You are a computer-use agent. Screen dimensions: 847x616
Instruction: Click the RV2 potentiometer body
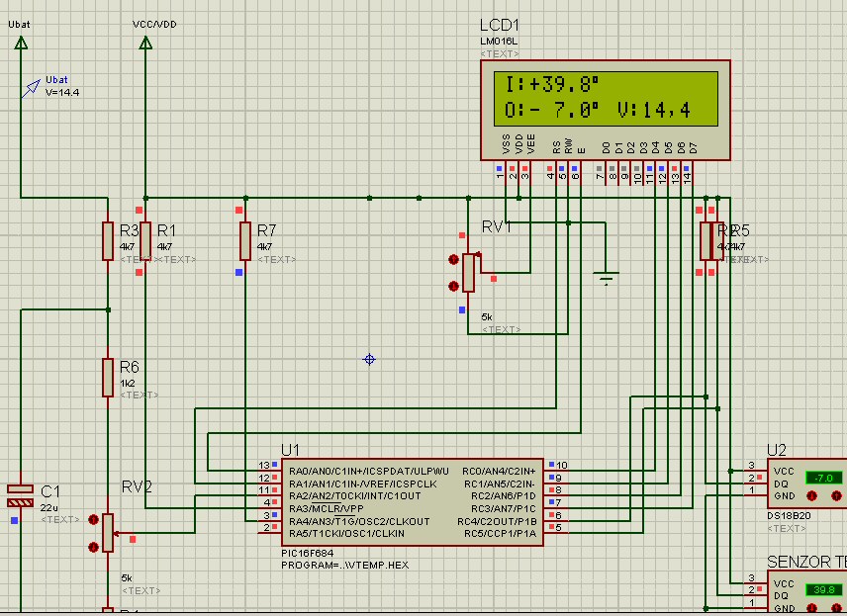(x=108, y=533)
